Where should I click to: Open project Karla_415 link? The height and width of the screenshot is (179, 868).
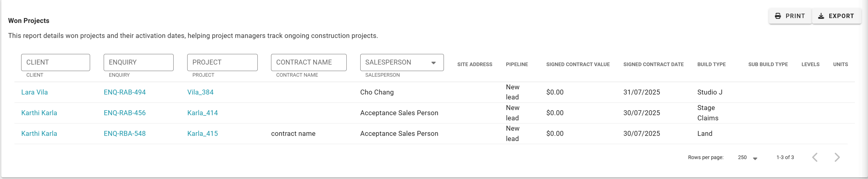[x=202, y=133]
